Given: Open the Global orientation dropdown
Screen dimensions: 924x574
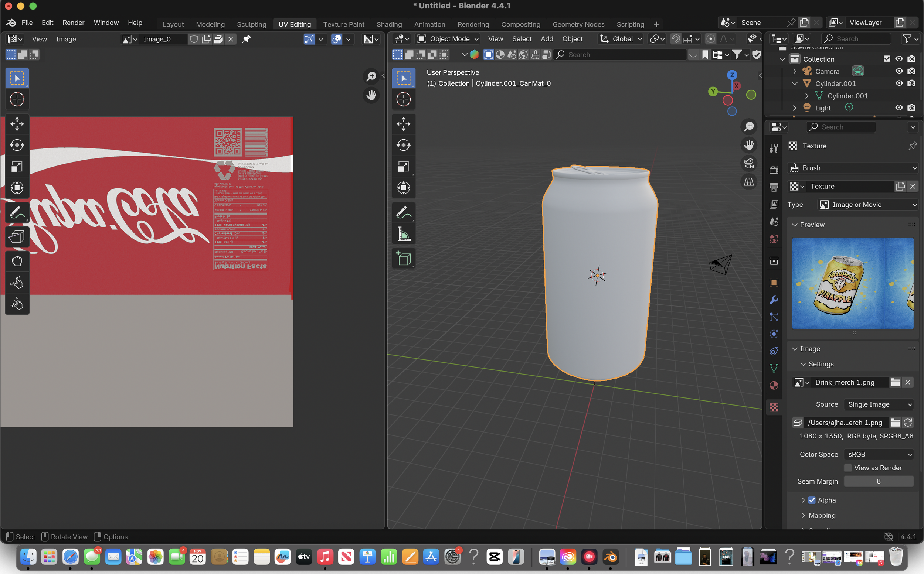Looking at the screenshot, I should tap(621, 39).
